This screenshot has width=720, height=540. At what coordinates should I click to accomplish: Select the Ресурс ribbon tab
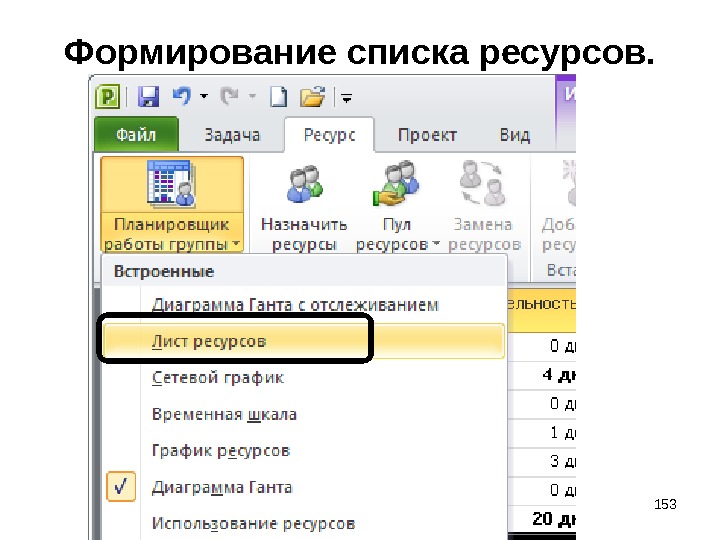coord(329,135)
